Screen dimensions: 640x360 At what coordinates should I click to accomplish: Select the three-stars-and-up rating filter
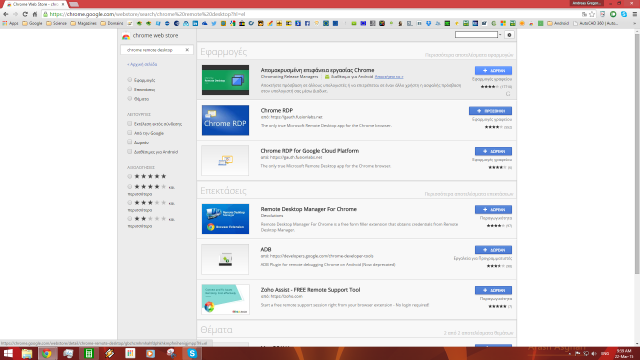pyautogui.click(x=129, y=202)
